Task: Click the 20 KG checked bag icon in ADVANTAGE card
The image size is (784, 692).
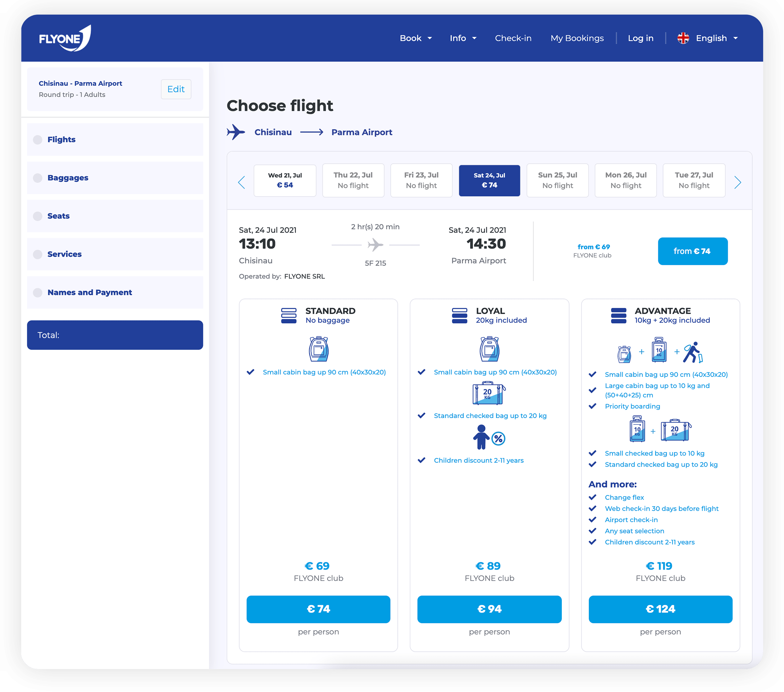Action: [676, 430]
